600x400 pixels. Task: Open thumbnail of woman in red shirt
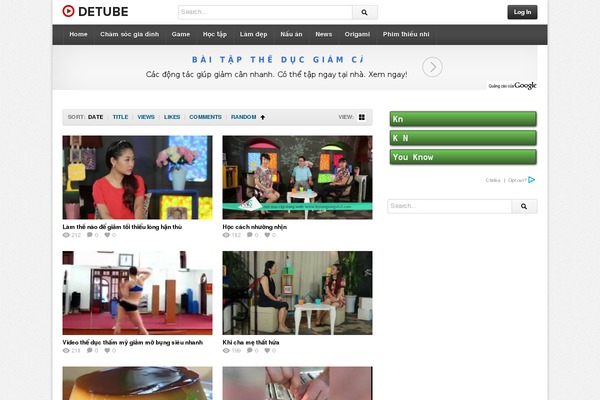[x=137, y=177]
